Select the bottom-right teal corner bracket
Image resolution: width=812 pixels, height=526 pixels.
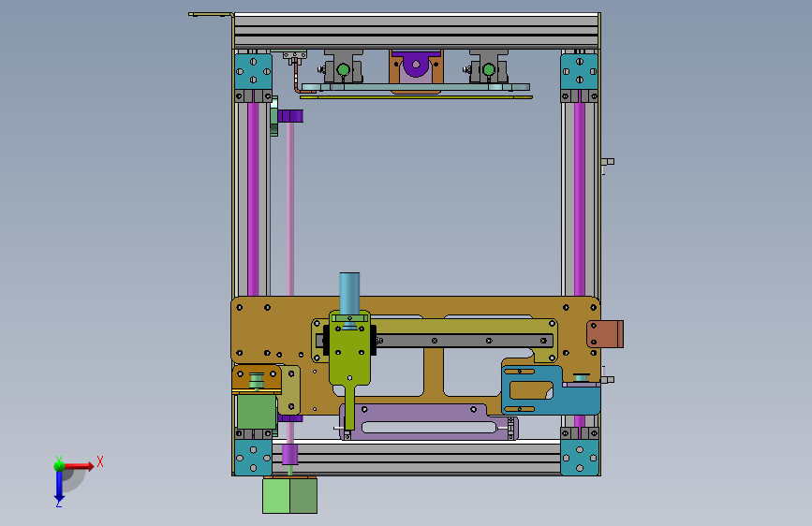click(x=580, y=458)
